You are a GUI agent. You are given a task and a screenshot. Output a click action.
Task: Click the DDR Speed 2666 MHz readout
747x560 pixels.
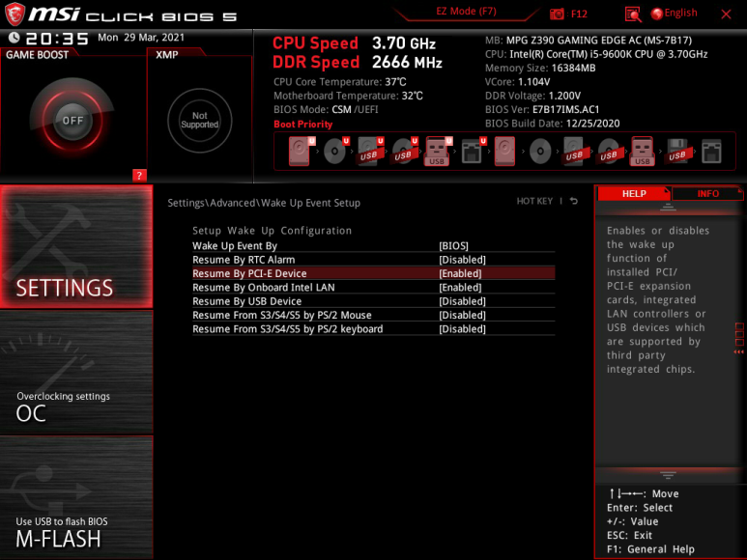click(x=358, y=63)
